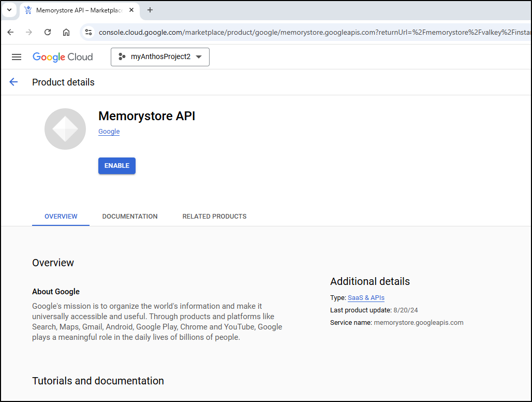This screenshot has width=532, height=402.
Task: View site information icon in address bar
Action: click(88, 32)
